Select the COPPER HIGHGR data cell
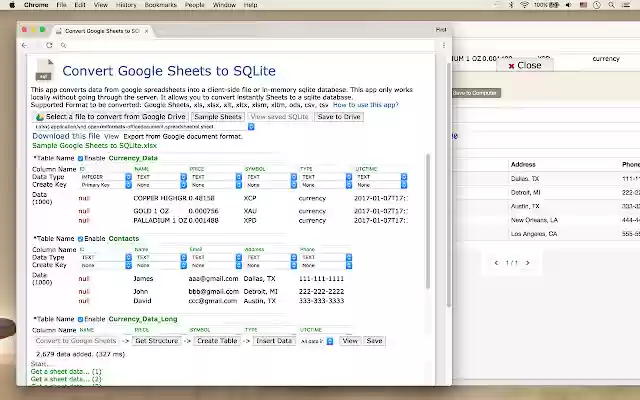The image size is (640, 400). pos(160,198)
